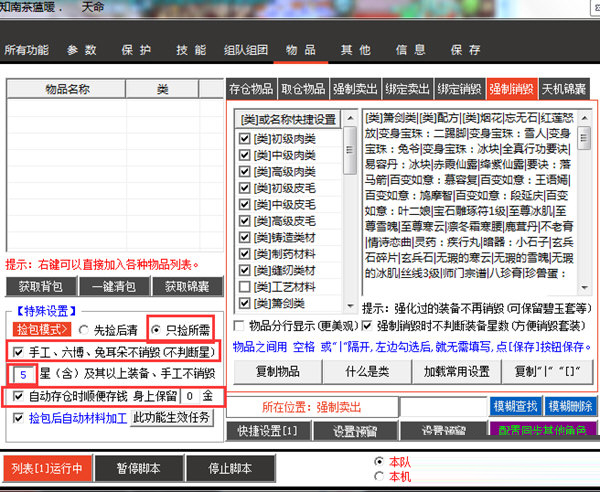Select 本队 radio button
This screenshot has width=600, height=492.
click(379, 462)
